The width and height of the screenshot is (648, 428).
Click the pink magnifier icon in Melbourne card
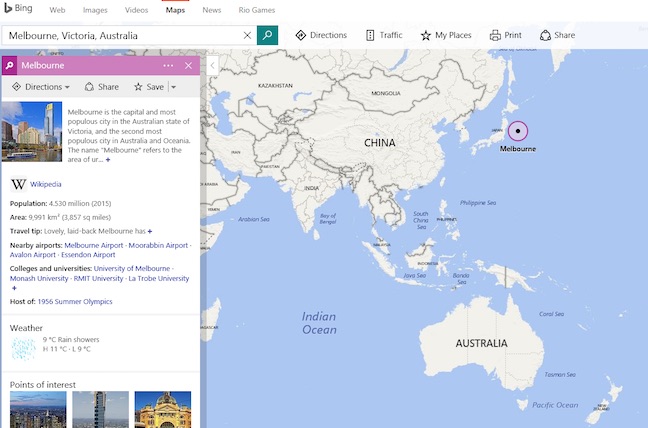pos(10,65)
